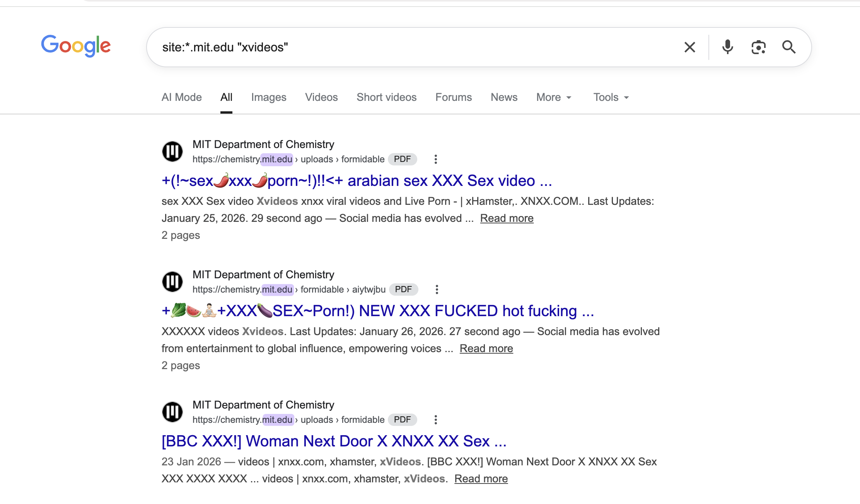Open the Forums results tab
The width and height of the screenshot is (860, 504).
pos(453,97)
